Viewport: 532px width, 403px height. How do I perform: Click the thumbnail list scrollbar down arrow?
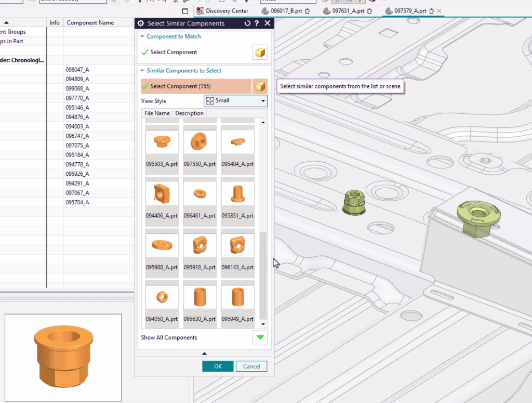(263, 324)
